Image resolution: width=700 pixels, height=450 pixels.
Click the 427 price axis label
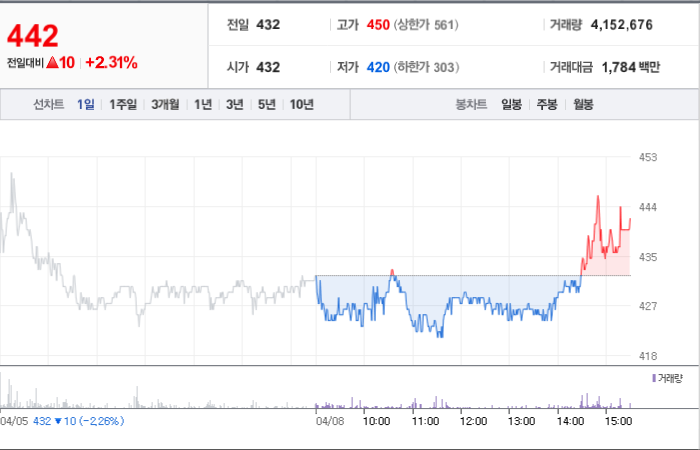[x=648, y=306]
